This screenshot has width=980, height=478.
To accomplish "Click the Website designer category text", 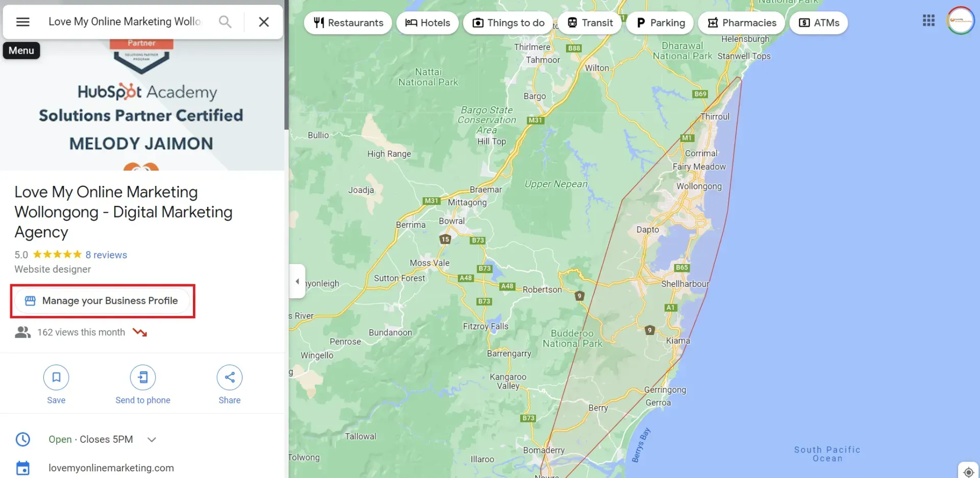I will [53, 269].
